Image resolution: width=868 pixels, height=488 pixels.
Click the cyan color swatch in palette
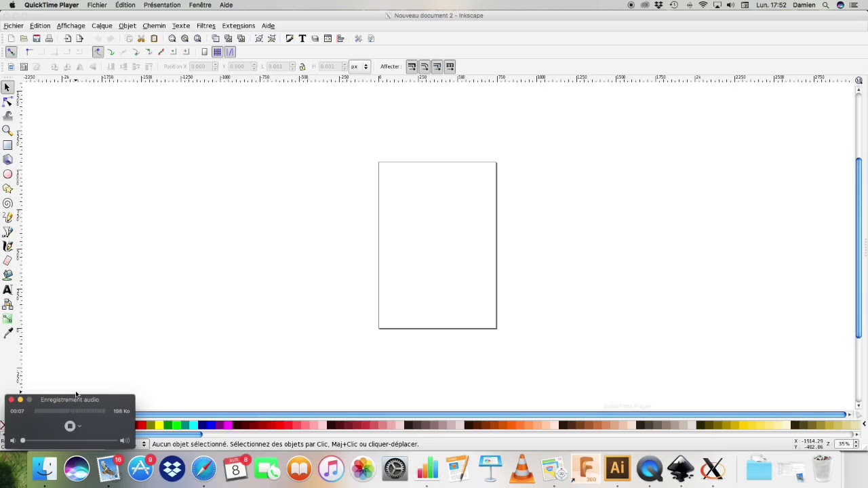point(193,425)
